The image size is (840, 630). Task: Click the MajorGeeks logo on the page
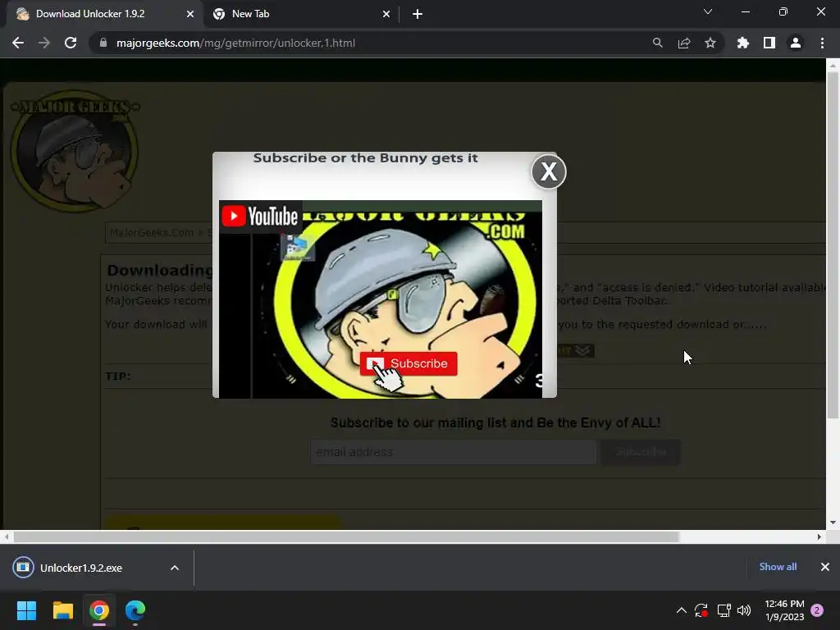pyautogui.click(x=75, y=151)
